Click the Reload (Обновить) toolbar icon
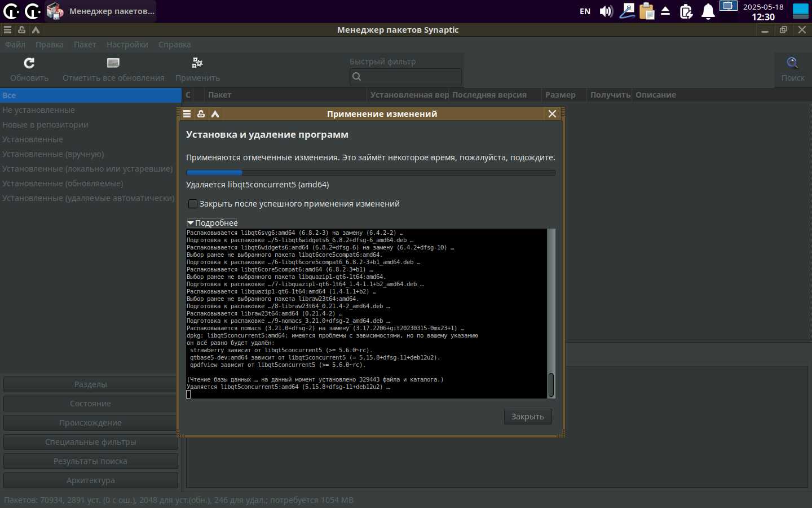This screenshot has height=508, width=812. (29, 63)
